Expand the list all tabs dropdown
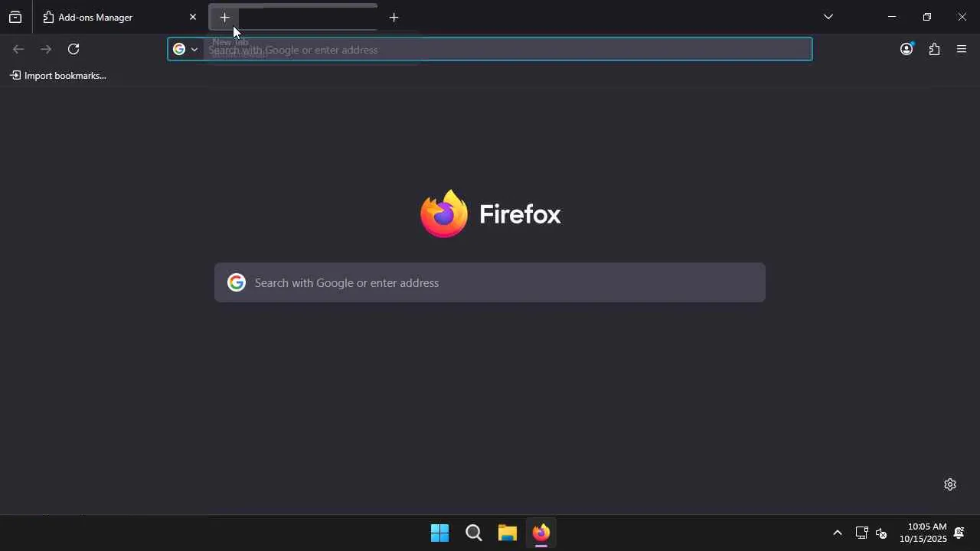This screenshot has width=980, height=551. click(x=828, y=17)
